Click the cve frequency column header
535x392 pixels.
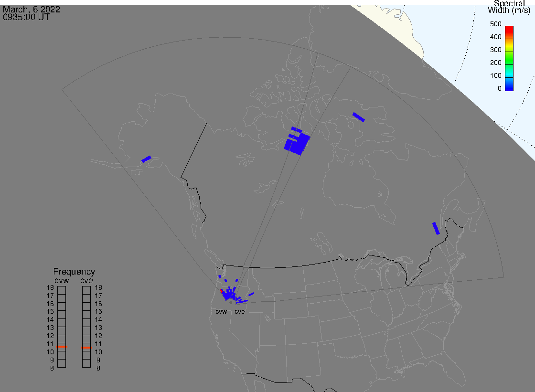click(86, 280)
